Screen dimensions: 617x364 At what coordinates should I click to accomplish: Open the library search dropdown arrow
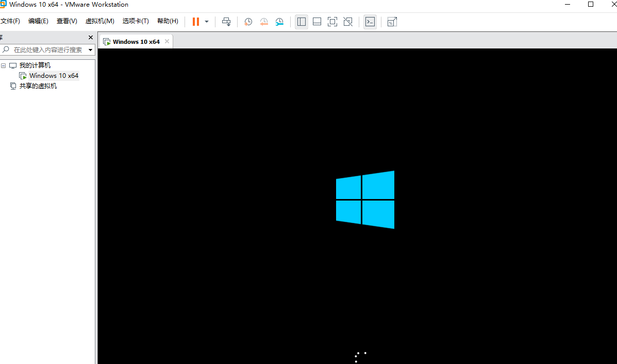tap(91, 50)
